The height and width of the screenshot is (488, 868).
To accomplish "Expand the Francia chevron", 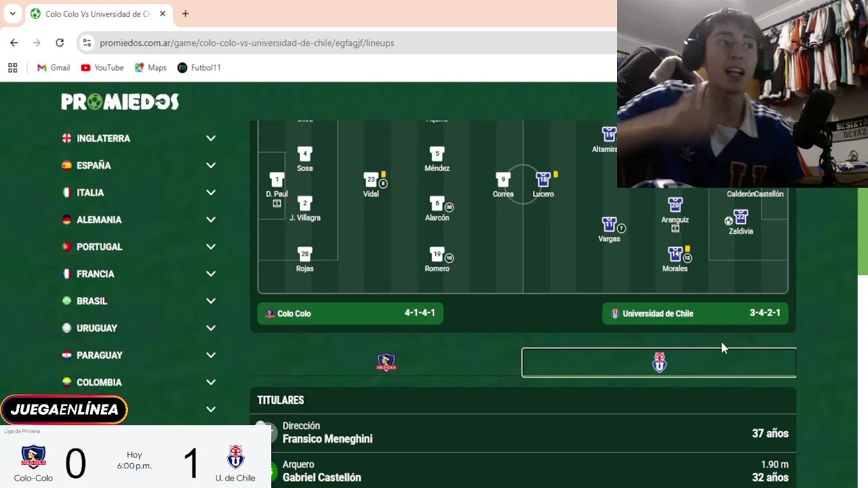I will [211, 274].
